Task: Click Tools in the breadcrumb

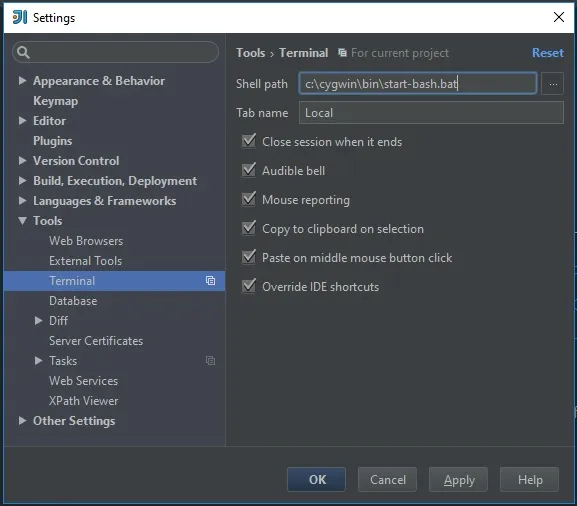Action: point(251,53)
